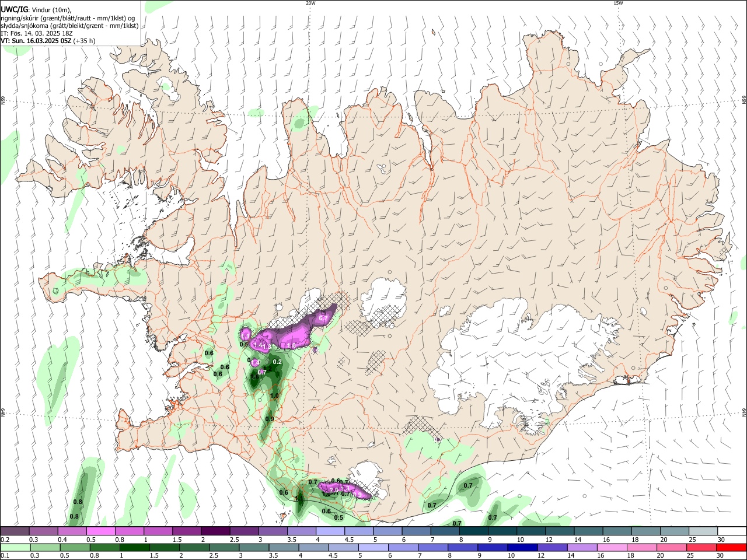Image resolution: width=747 pixels, height=560 pixels.
Task: Click the hot pink 20 rain legend swatch
Action: [x=672, y=547]
